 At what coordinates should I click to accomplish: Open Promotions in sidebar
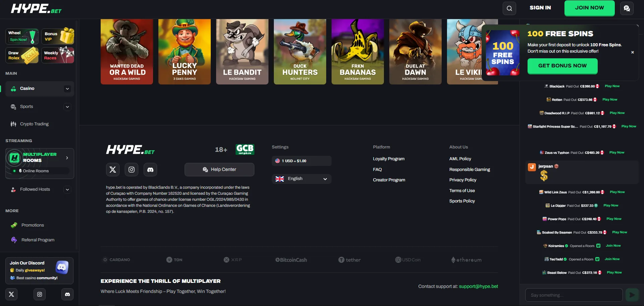coord(33,225)
